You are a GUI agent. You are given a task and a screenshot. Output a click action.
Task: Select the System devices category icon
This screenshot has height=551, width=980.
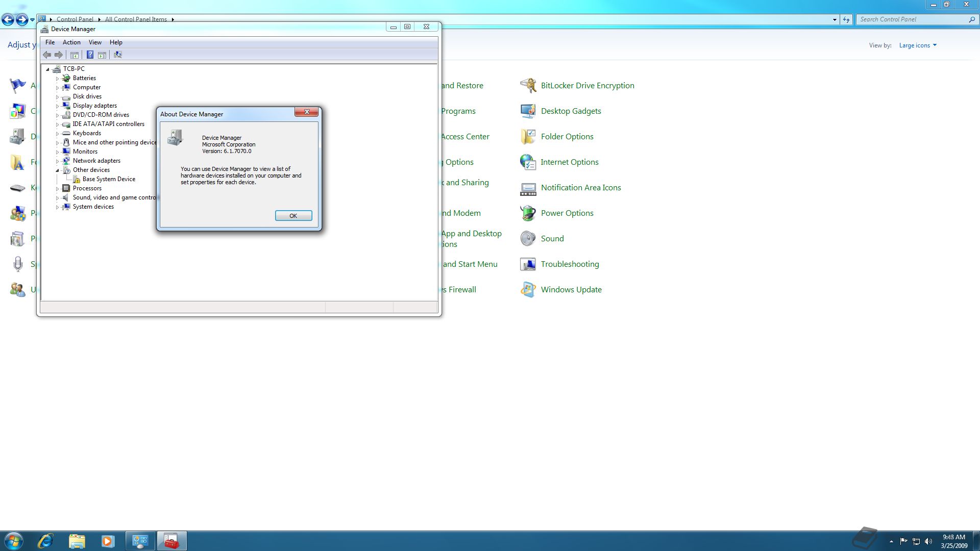[x=66, y=207]
